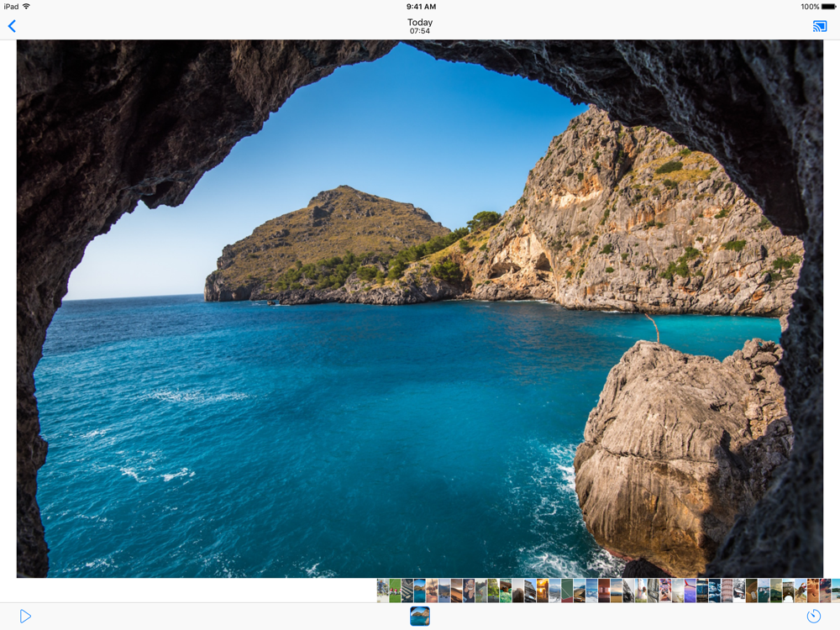Image resolution: width=840 pixels, height=630 pixels.
Task: Tap the Wi-Fi status icon
Action: [26, 7]
